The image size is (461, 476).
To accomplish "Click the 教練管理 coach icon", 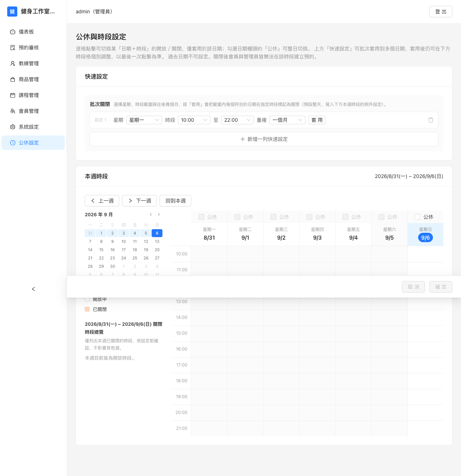I will coord(13,63).
